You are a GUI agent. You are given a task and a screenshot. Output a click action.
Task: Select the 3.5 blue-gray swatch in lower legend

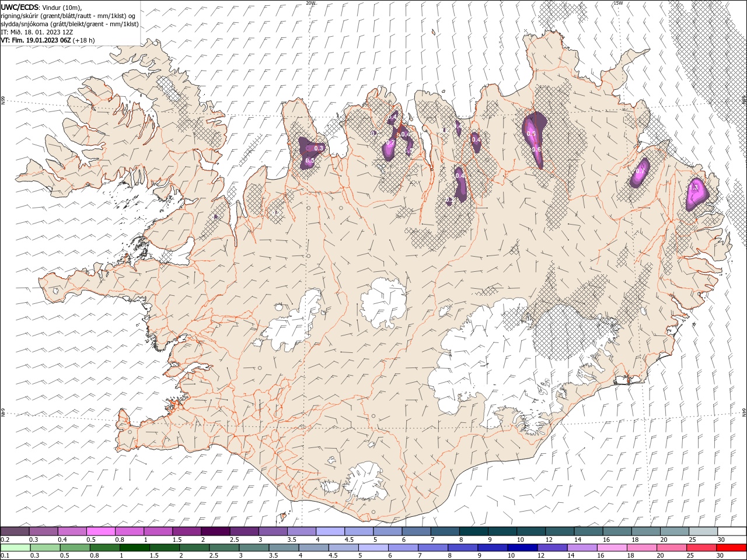[x=283, y=548]
